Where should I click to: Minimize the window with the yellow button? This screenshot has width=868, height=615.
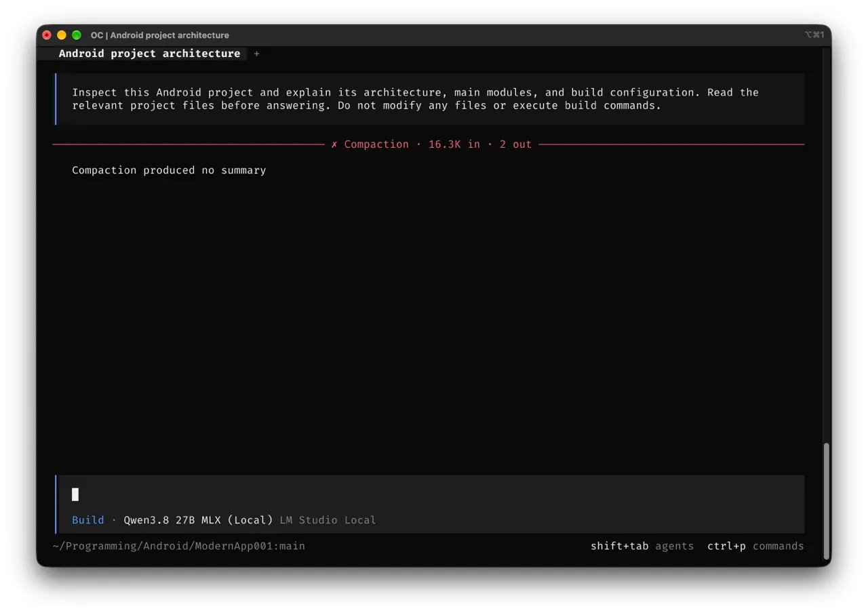click(x=62, y=35)
